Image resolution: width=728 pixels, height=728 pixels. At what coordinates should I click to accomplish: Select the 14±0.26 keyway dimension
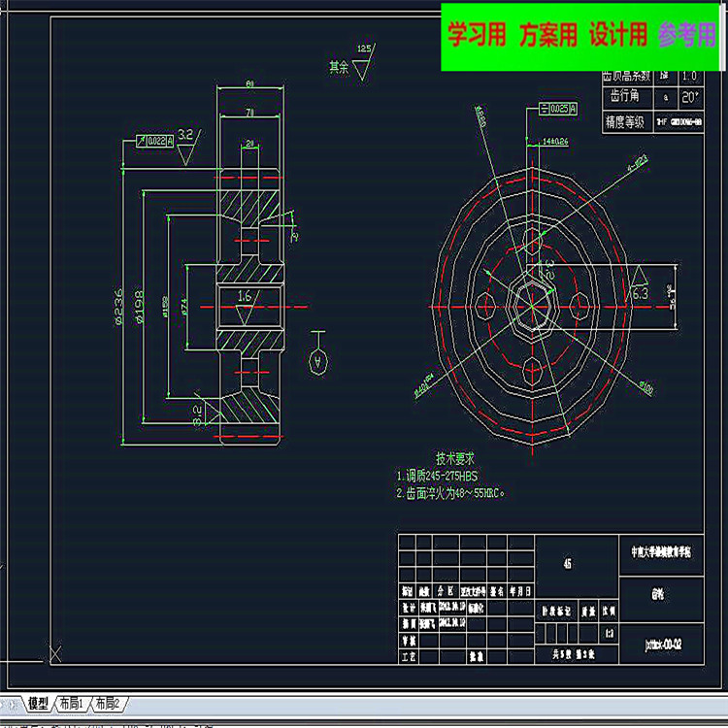pyautogui.click(x=555, y=141)
